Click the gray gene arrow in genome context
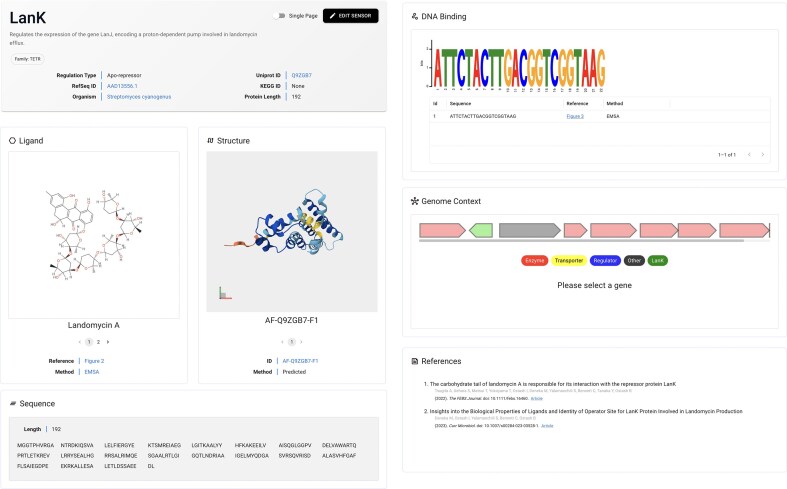 pos(530,230)
